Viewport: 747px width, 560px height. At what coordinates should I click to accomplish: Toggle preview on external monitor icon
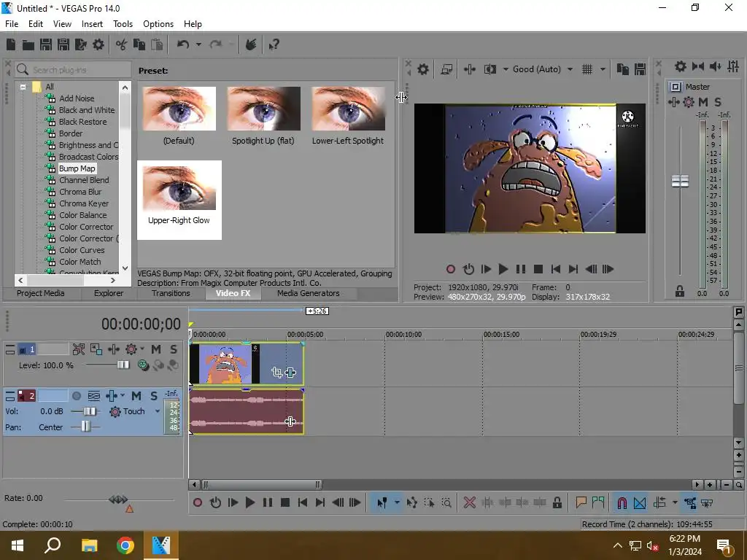(x=446, y=69)
